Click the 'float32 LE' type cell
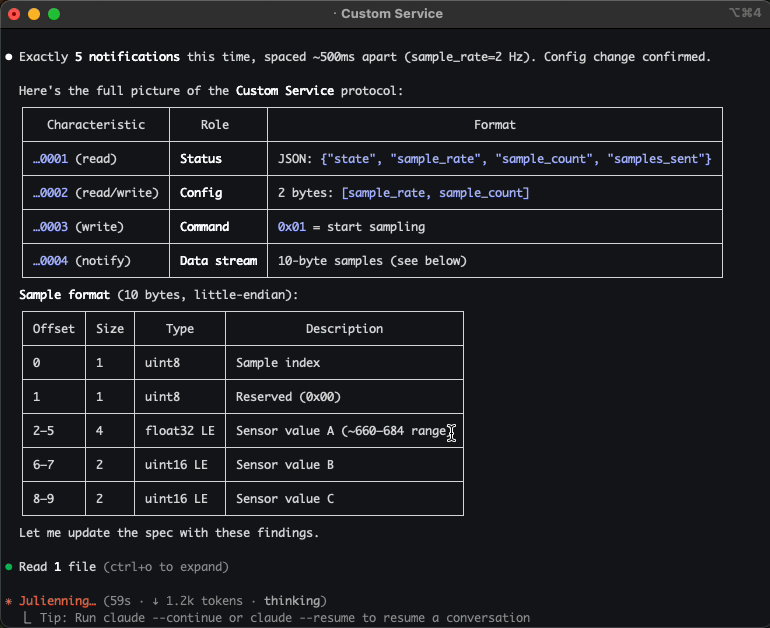This screenshot has height=628, width=770. 176,431
